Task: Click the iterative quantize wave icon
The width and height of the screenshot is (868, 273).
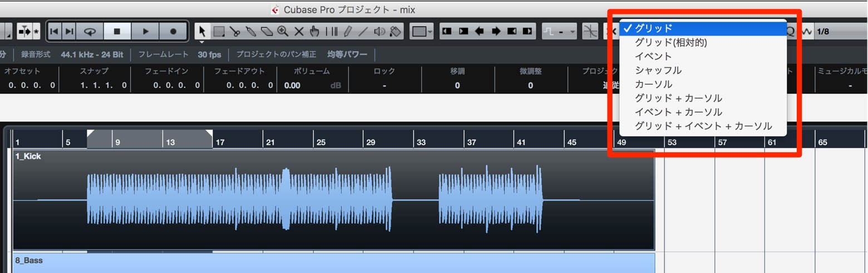Action: click(x=806, y=32)
